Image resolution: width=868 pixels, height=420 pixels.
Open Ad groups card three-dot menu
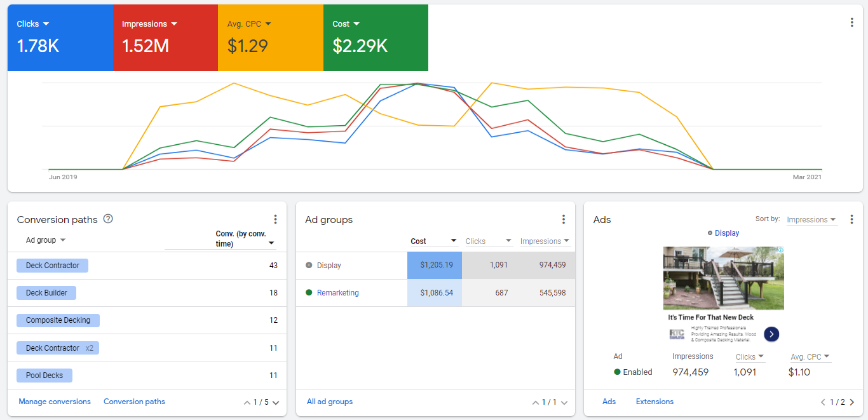click(x=563, y=219)
